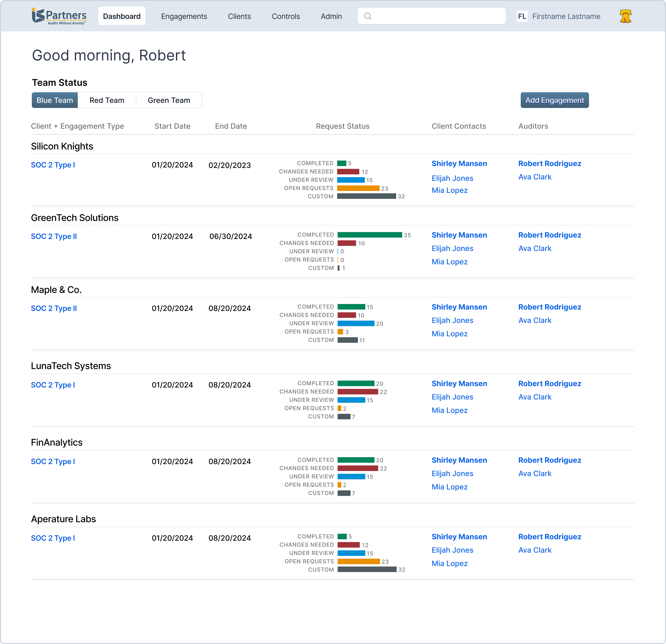Click Mia Lopez in LunaTech Systems row
The image size is (666, 644).
(450, 411)
